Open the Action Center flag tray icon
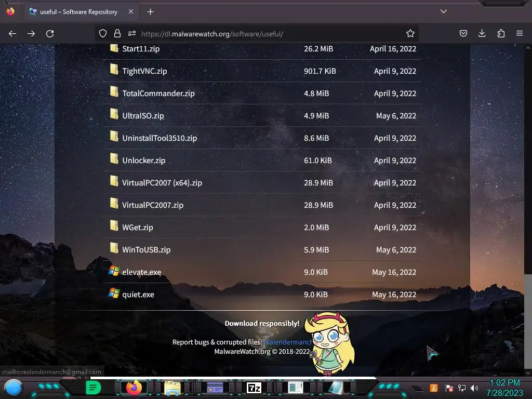532x399 pixels. (x=449, y=388)
